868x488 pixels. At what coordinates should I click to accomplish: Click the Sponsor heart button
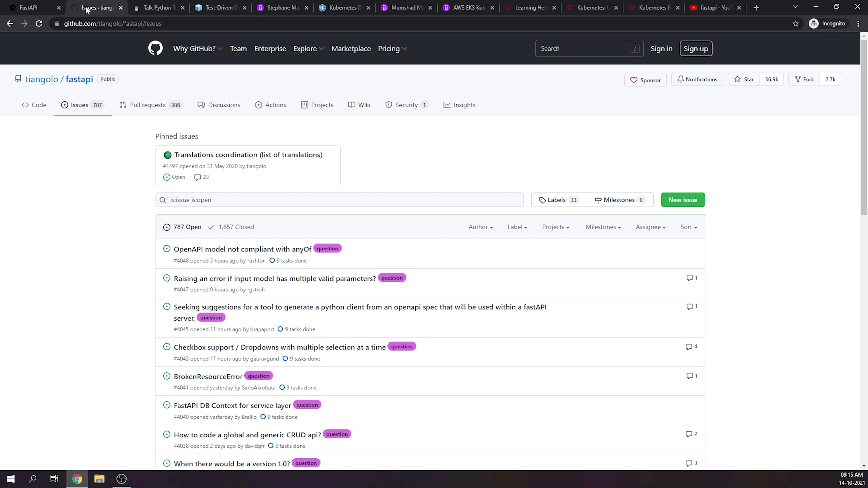(645, 80)
